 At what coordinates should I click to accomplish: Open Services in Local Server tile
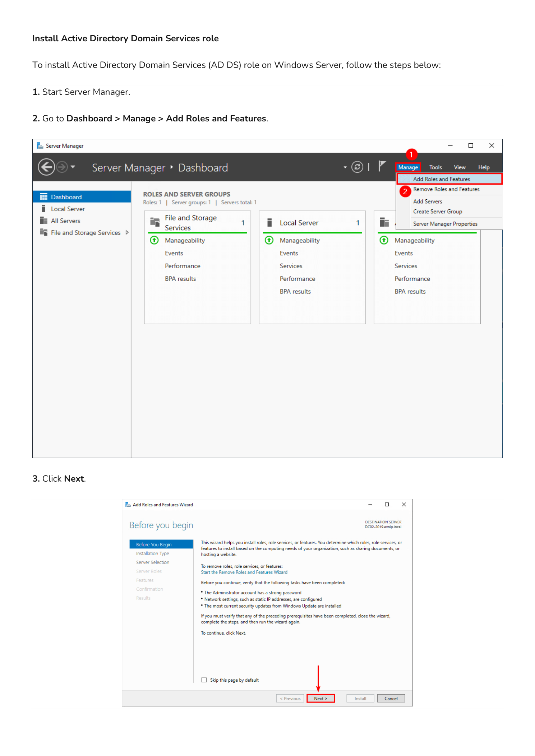pos(291,266)
